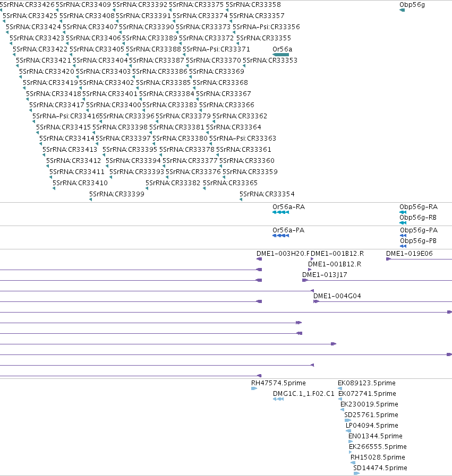Click the 5SrRNA:CR33355 label
The width and height of the screenshot is (452, 476).
pyautogui.click(x=263, y=38)
